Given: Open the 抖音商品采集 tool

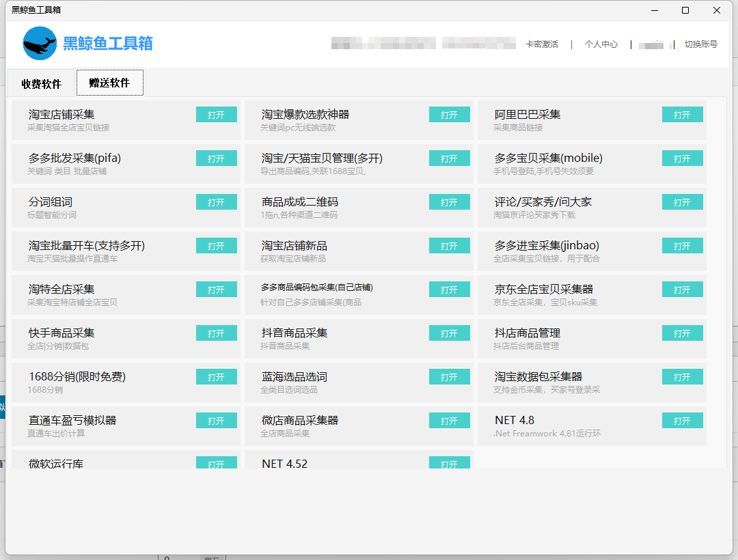Looking at the screenshot, I should coord(449,333).
